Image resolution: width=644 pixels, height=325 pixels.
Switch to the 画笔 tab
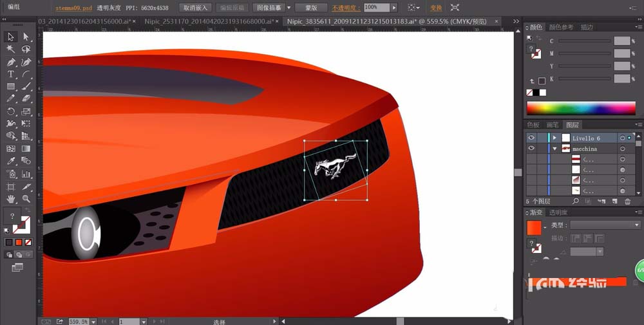coord(553,125)
